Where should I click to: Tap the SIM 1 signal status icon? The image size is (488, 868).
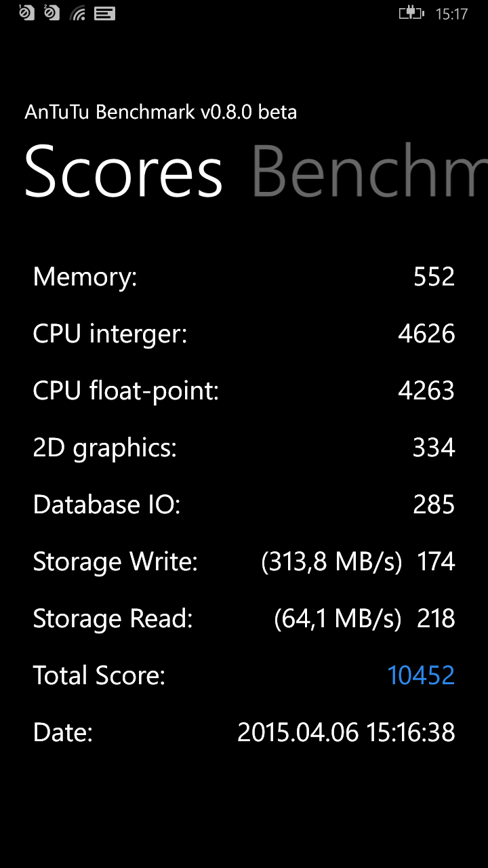[x=26, y=12]
